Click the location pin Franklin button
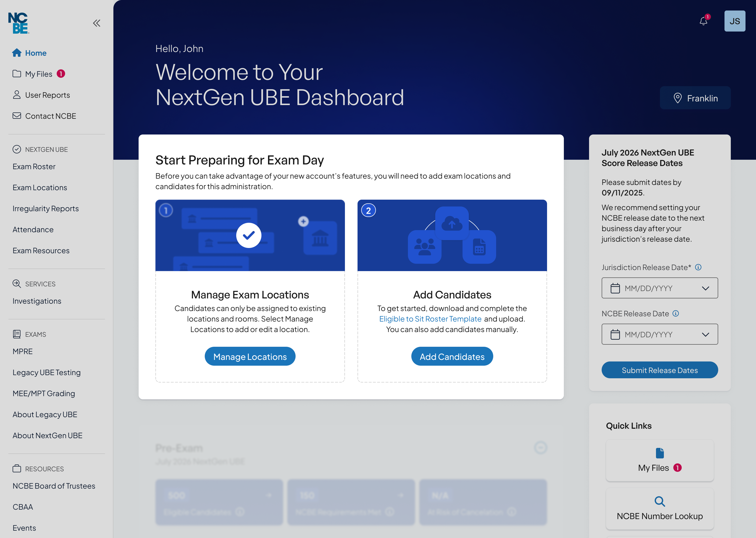Image resolution: width=756 pixels, height=538 pixels. pyautogui.click(x=695, y=98)
